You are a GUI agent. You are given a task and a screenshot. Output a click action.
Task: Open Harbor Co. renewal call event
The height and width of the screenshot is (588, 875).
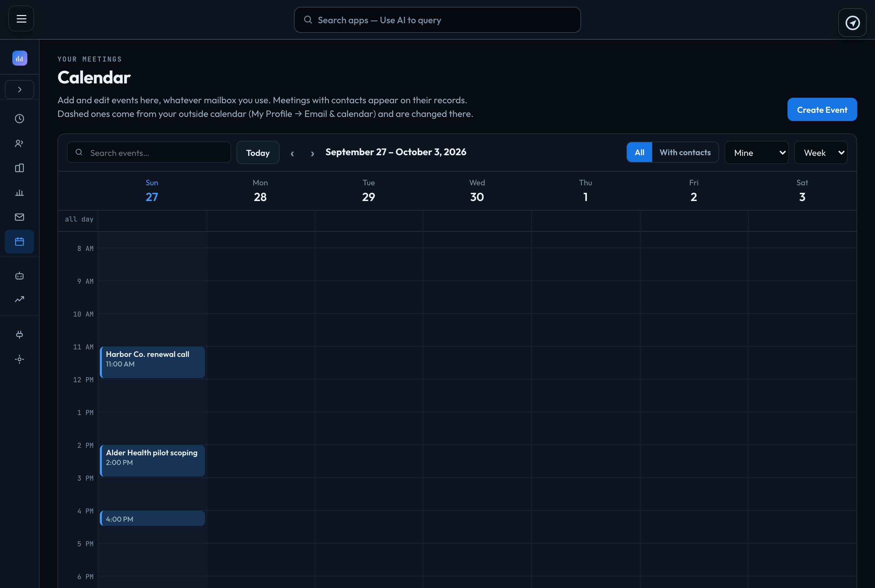pyautogui.click(x=152, y=362)
